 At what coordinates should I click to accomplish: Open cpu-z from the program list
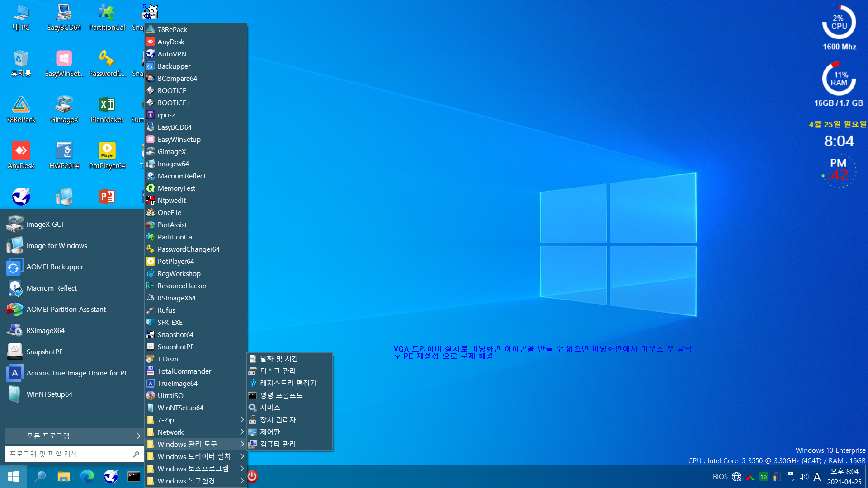(196, 115)
